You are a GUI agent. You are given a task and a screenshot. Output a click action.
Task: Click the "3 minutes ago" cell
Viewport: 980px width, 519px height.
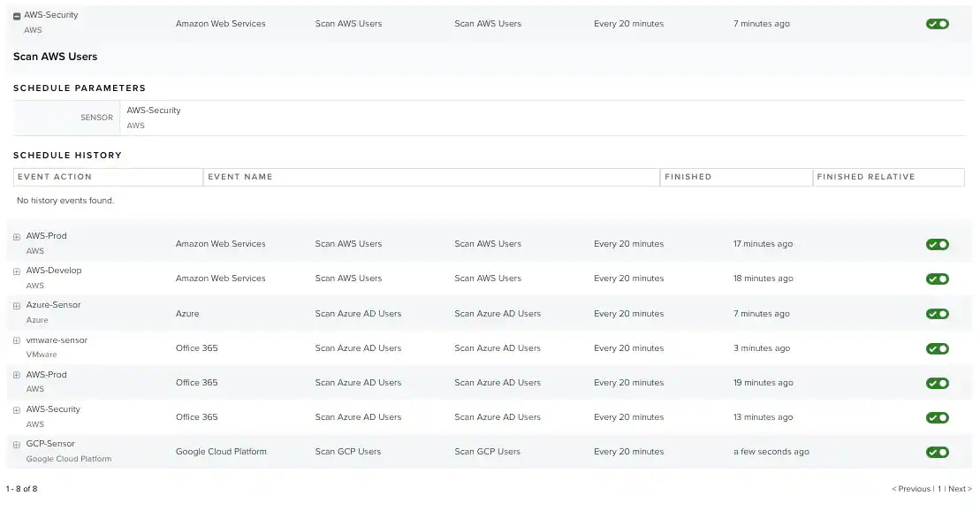tap(762, 347)
